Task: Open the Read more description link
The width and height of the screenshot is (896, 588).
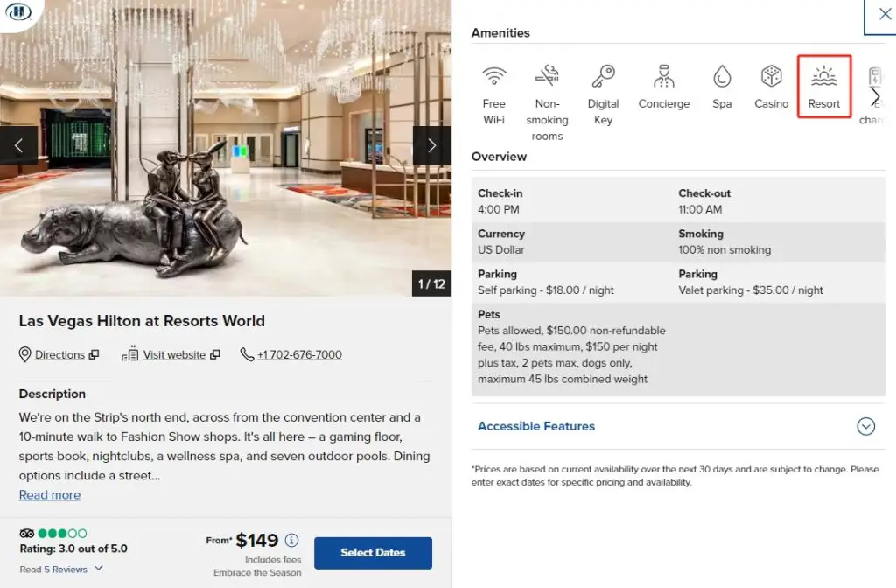Action: tap(49, 494)
